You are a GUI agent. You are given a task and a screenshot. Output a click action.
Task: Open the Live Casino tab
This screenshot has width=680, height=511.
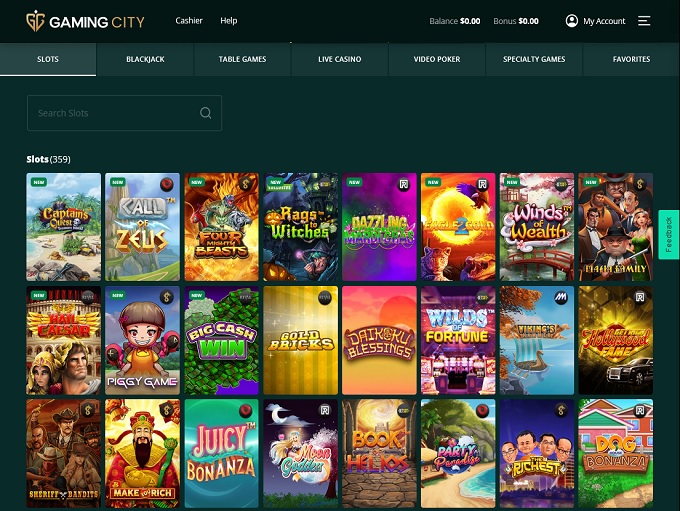pyautogui.click(x=339, y=59)
